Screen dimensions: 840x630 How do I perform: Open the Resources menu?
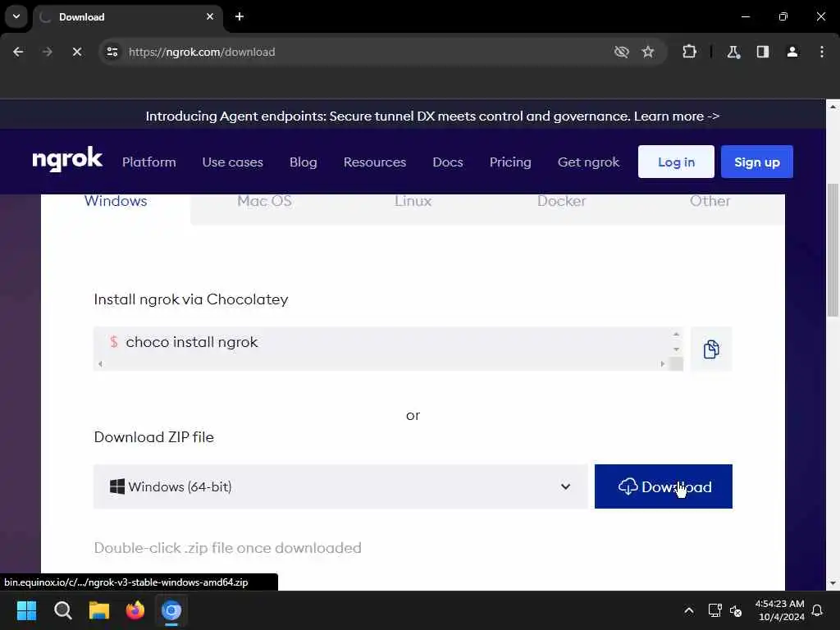pyautogui.click(x=374, y=162)
